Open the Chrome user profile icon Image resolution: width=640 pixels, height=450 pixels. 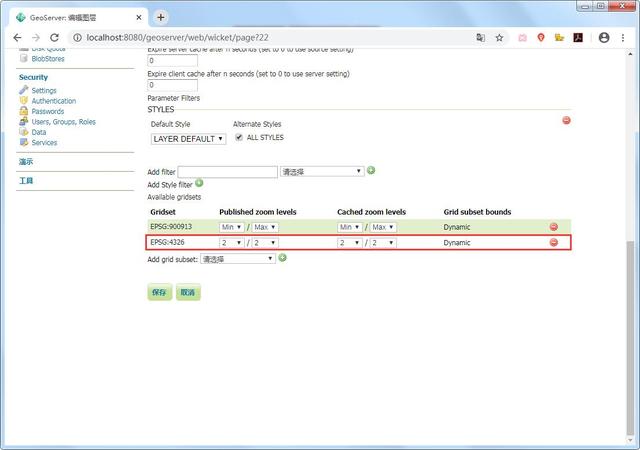tap(604, 38)
